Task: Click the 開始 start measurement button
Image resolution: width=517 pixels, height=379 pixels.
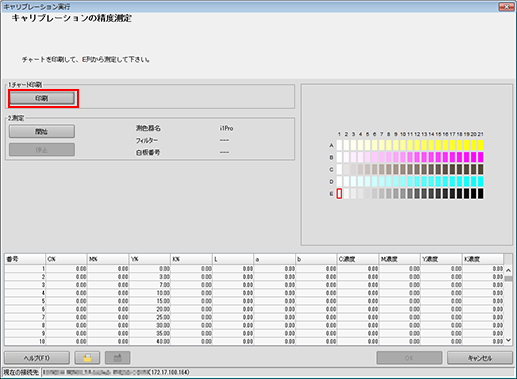Action: pos(42,131)
